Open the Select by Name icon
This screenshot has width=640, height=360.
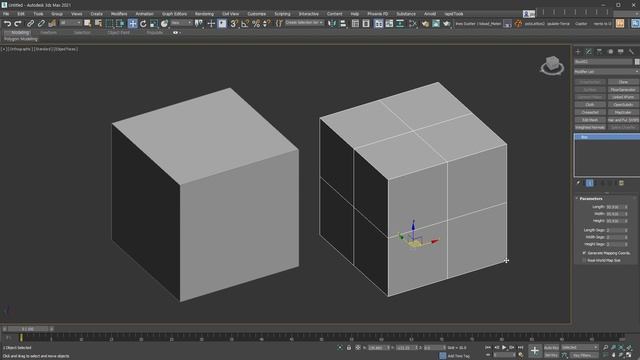point(98,24)
